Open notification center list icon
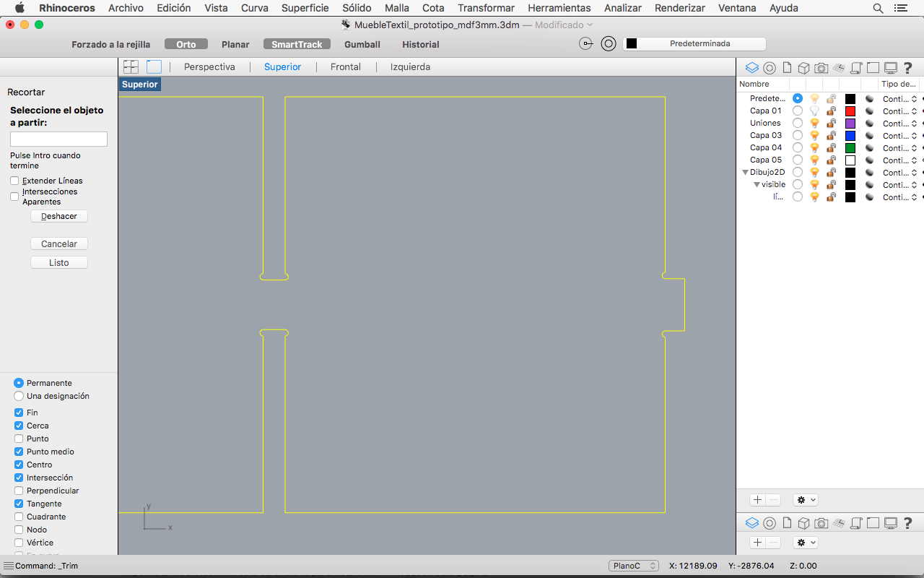924x578 pixels. point(900,8)
